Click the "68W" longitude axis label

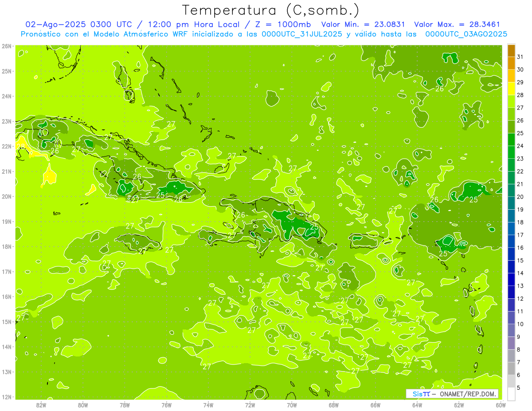coord(334,405)
